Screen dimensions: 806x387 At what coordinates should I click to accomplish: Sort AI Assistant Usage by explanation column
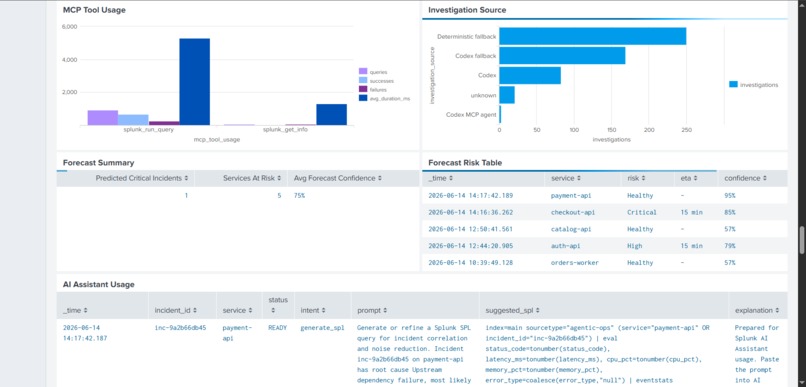[x=757, y=310]
